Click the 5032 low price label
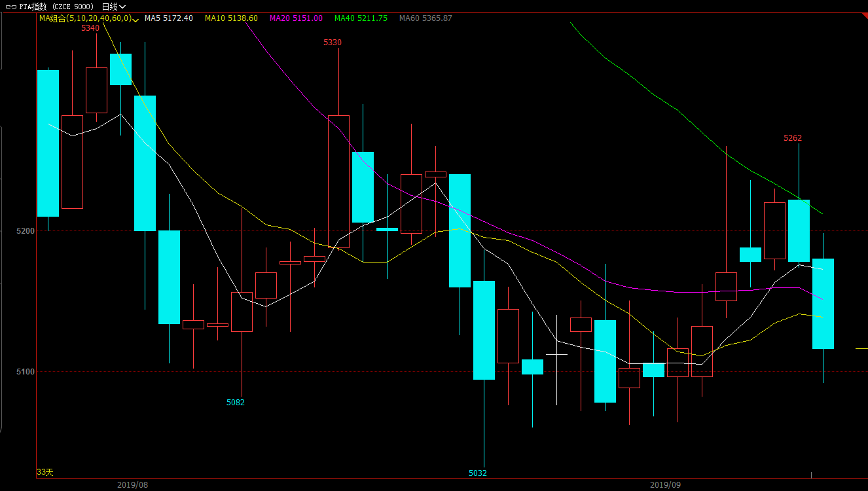 (x=478, y=473)
